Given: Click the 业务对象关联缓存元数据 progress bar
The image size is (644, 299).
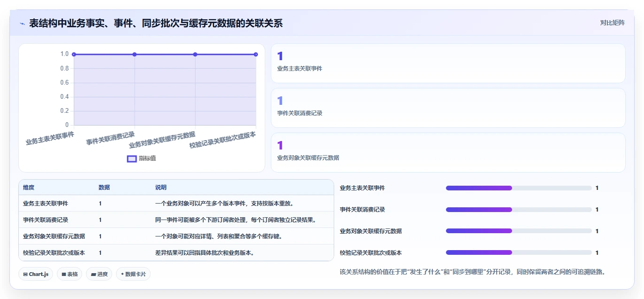Looking at the screenshot, I should (519, 231).
